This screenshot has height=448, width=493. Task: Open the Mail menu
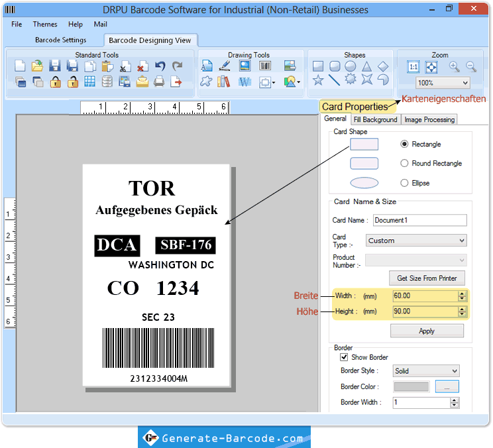pos(100,25)
